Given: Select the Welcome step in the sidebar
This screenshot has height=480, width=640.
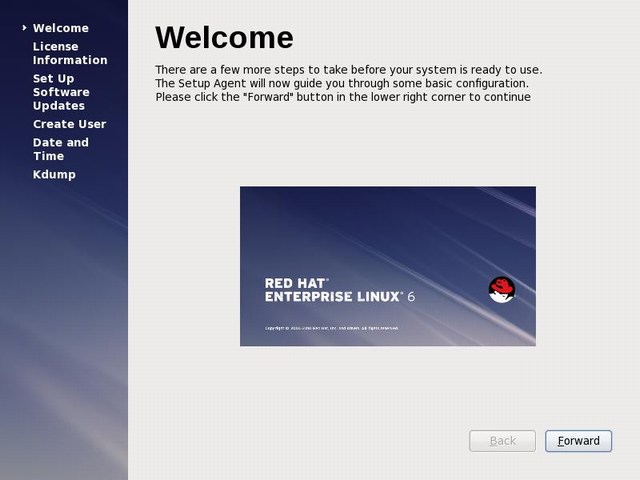Looking at the screenshot, I should [x=61, y=28].
